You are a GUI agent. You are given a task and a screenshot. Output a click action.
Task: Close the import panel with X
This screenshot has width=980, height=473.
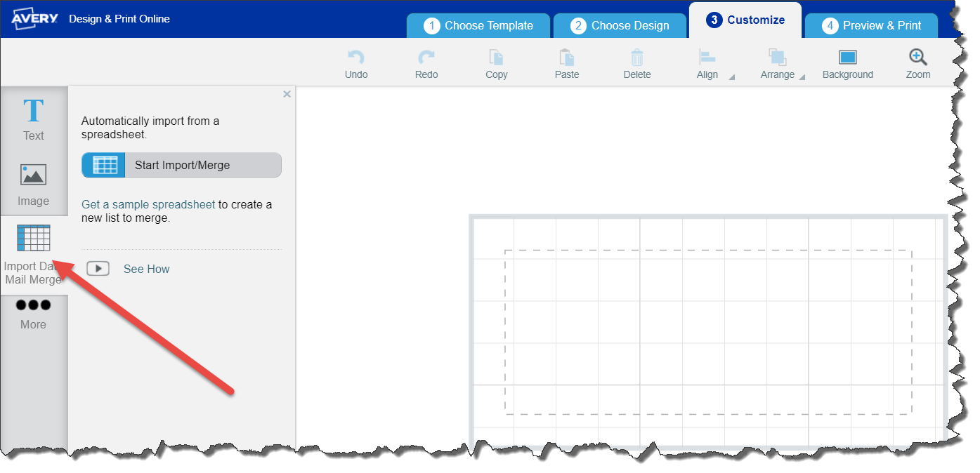click(287, 94)
